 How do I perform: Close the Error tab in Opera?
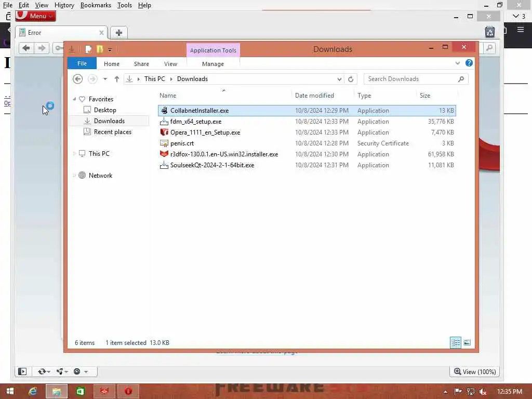point(101,33)
